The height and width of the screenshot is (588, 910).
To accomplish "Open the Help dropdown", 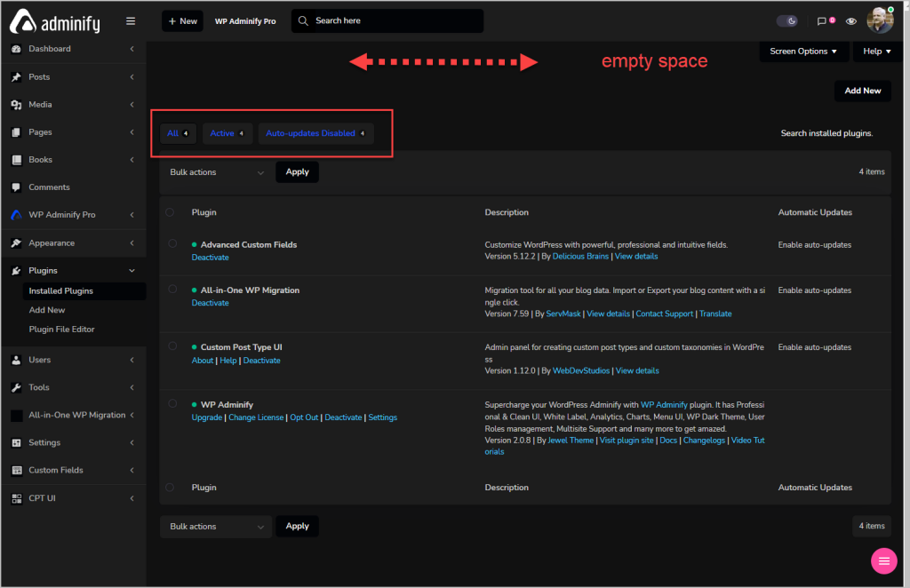I will 876,51.
